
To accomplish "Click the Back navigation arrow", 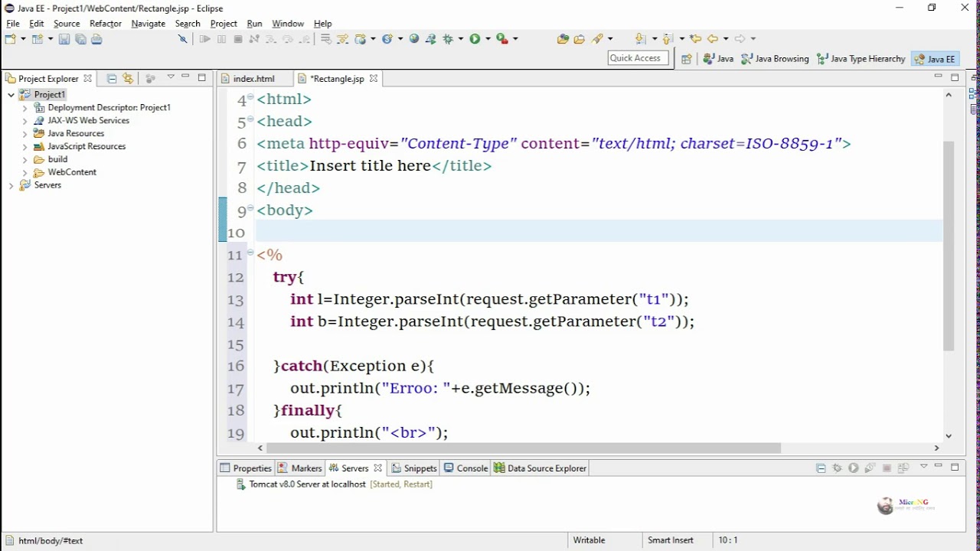I will coord(712,38).
